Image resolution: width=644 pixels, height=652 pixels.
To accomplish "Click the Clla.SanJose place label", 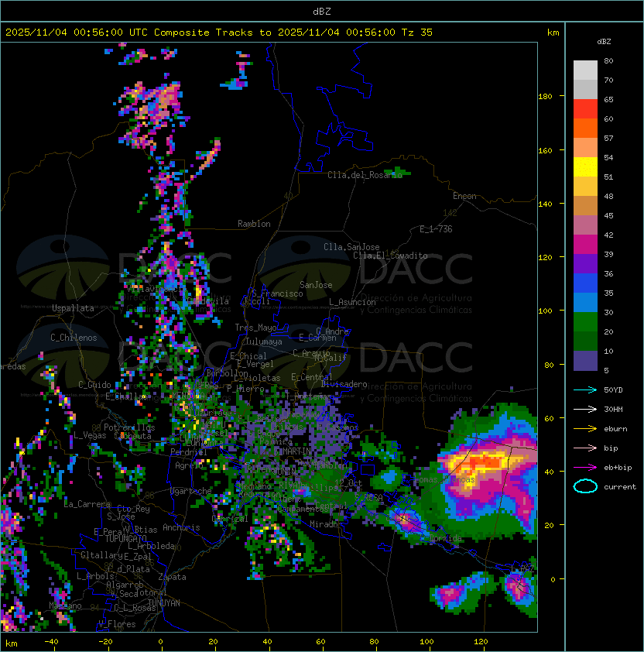I will click(x=351, y=247).
